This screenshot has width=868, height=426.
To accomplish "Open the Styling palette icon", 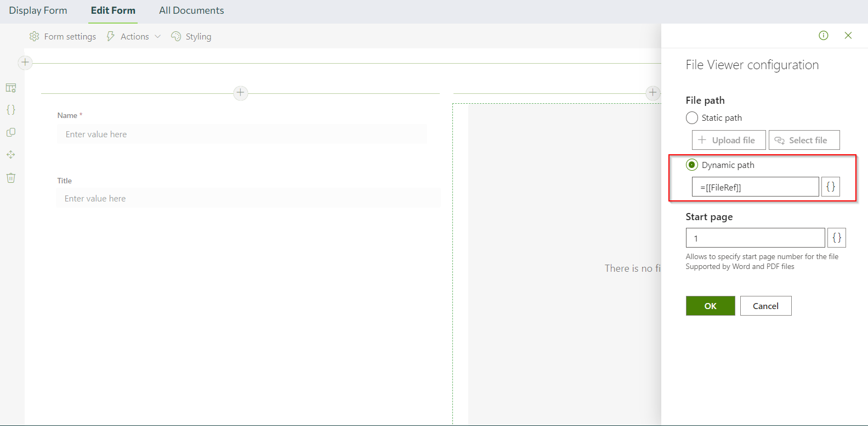I will (x=176, y=36).
